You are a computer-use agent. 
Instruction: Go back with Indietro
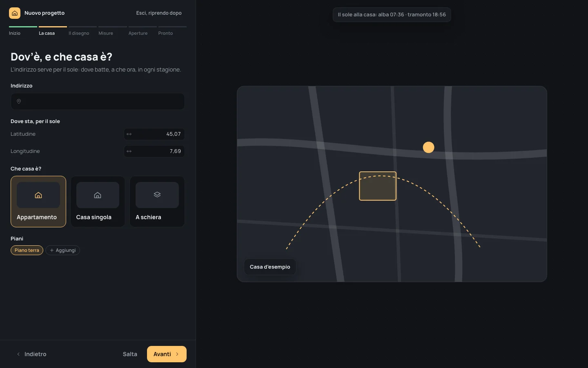click(31, 354)
